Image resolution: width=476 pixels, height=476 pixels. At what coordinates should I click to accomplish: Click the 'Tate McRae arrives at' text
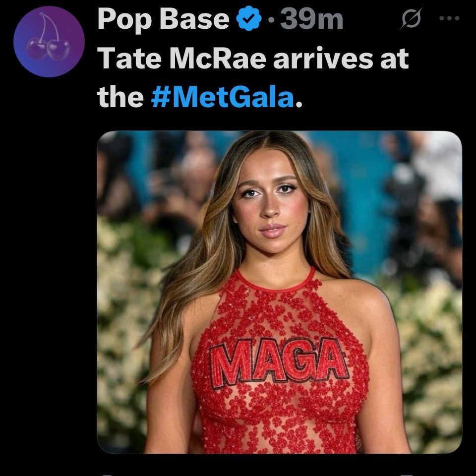[253, 59]
